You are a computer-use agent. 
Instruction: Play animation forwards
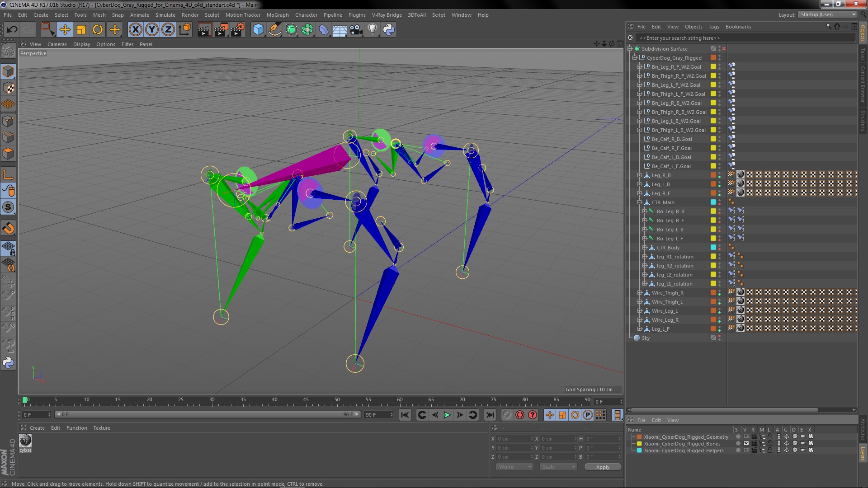click(x=447, y=415)
